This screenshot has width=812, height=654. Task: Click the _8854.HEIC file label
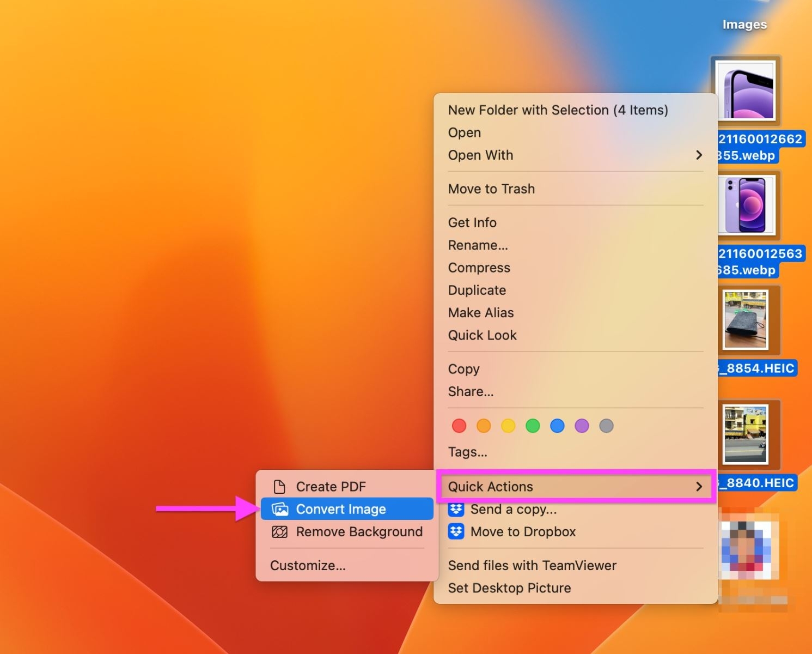point(758,368)
